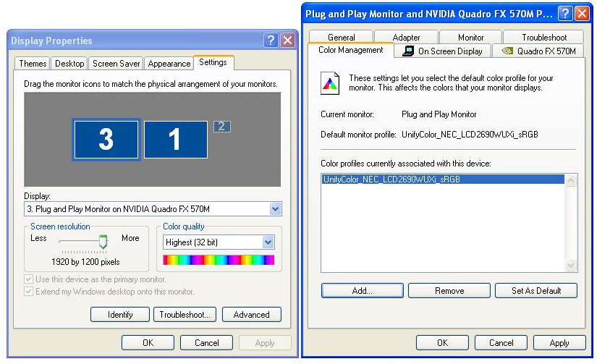Open the Troubleshoot tab
597x364 pixels.
click(x=544, y=38)
